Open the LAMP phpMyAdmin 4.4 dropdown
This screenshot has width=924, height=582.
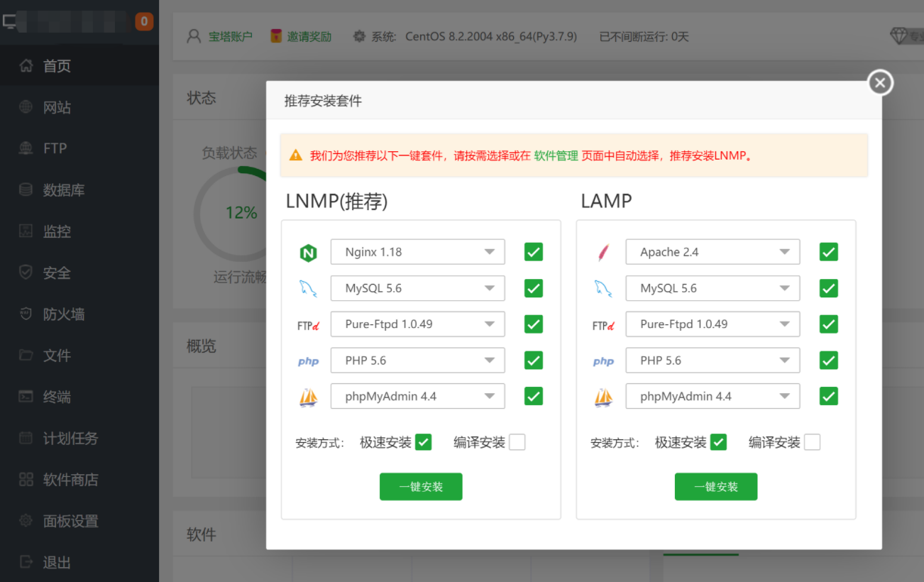click(713, 396)
